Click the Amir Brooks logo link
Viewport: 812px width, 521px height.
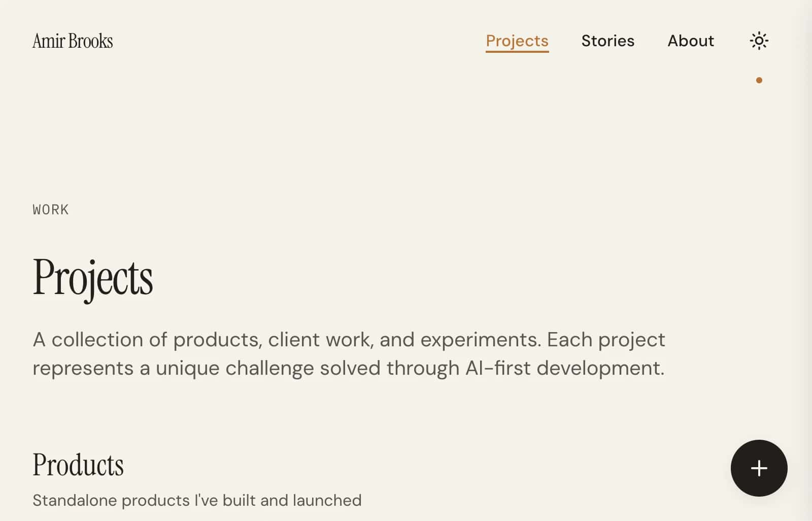coord(73,41)
